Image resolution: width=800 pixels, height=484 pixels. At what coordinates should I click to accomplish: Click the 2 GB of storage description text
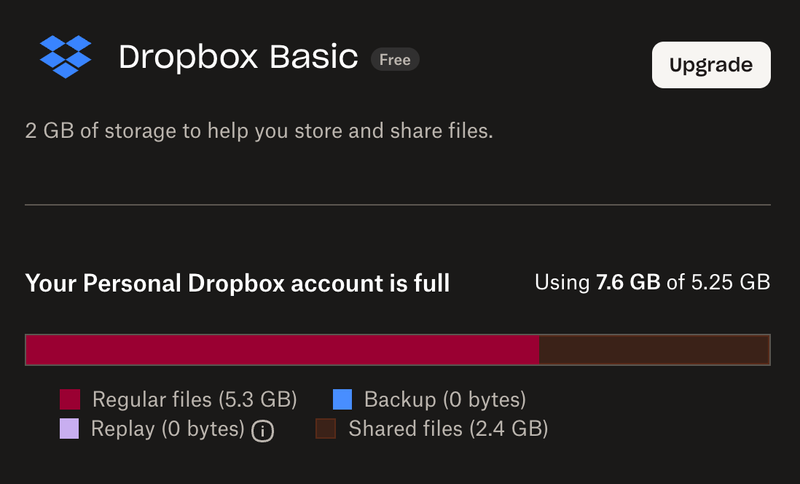[259, 132]
